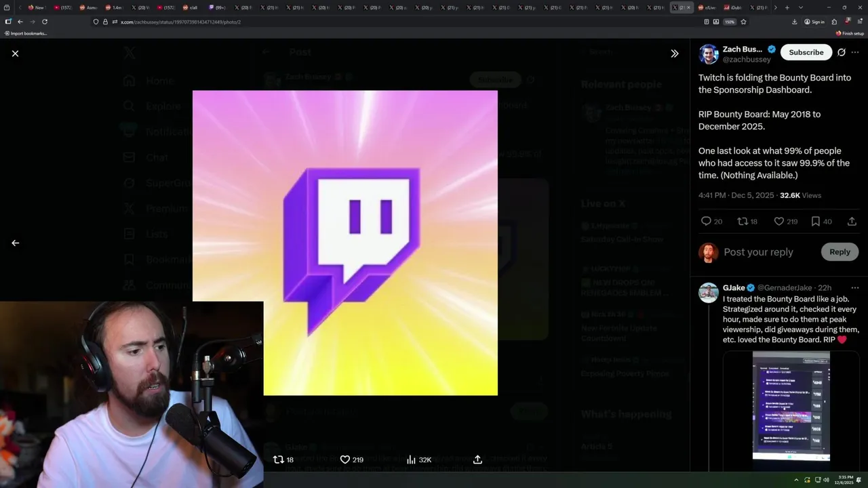Collapse the side panel with double chevron
Image resolution: width=868 pixels, height=488 pixels.
[675, 54]
